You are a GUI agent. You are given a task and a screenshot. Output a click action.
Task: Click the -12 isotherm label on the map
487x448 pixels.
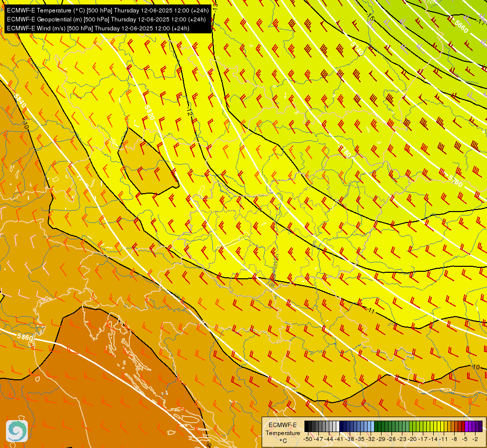[189, 112]
